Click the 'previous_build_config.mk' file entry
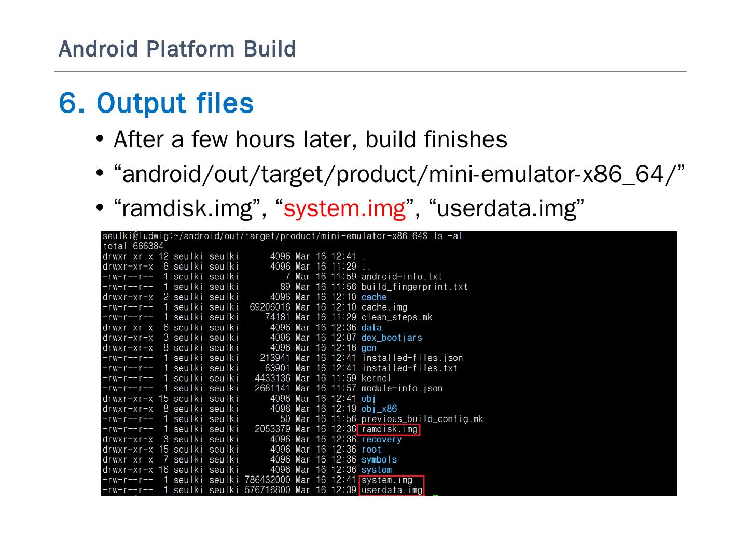 pos(422,419)
